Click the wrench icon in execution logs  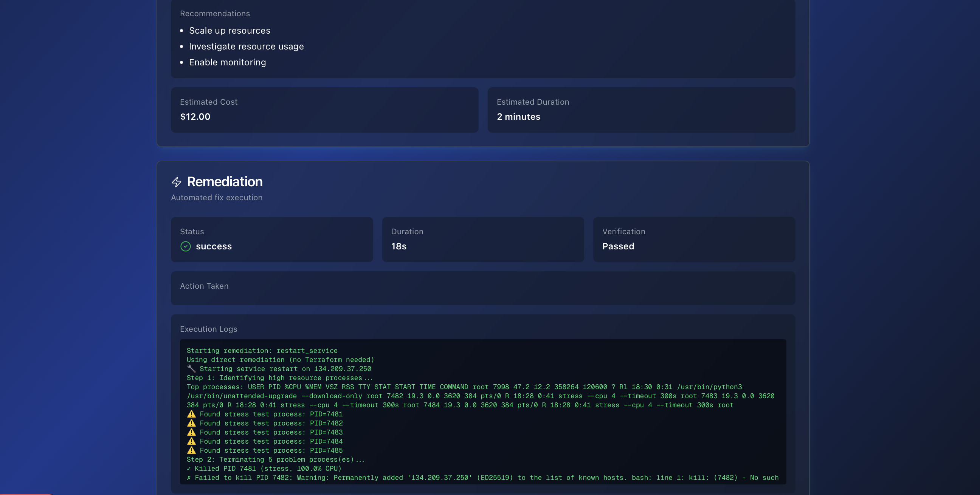(191, 368)
